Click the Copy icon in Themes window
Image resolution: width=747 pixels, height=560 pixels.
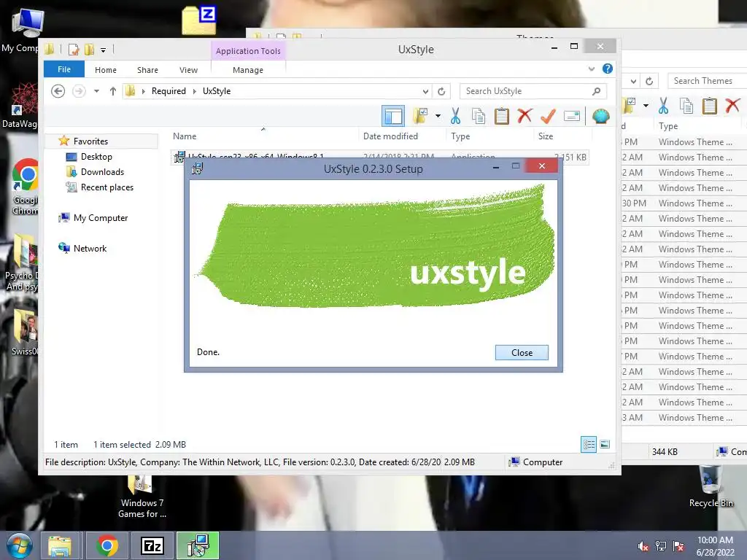(x=686, y=106)
